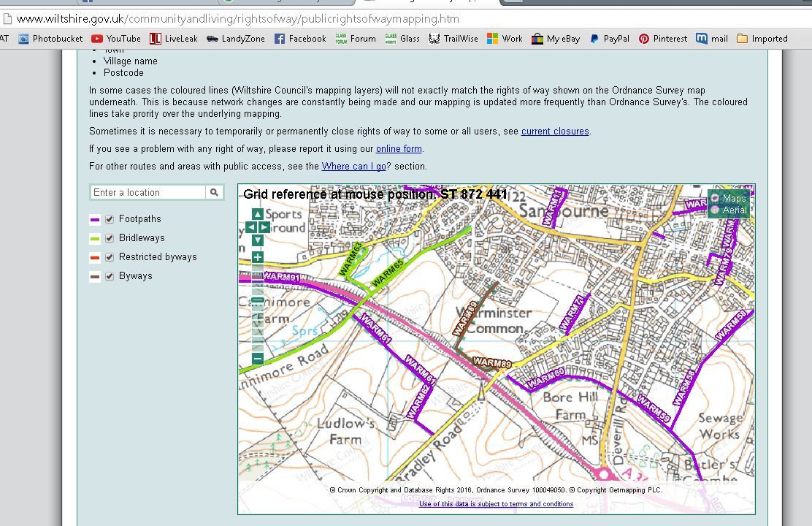Image resolution: width=812 pixels, height=526 pixels.
Task: Click the Postcode list item
Action: pos(123,73)
